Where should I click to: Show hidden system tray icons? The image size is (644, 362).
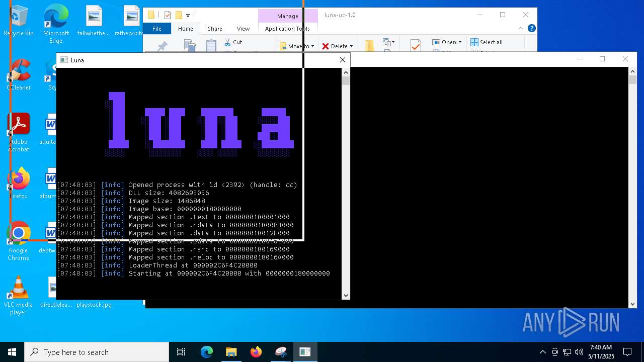point(542,352)
